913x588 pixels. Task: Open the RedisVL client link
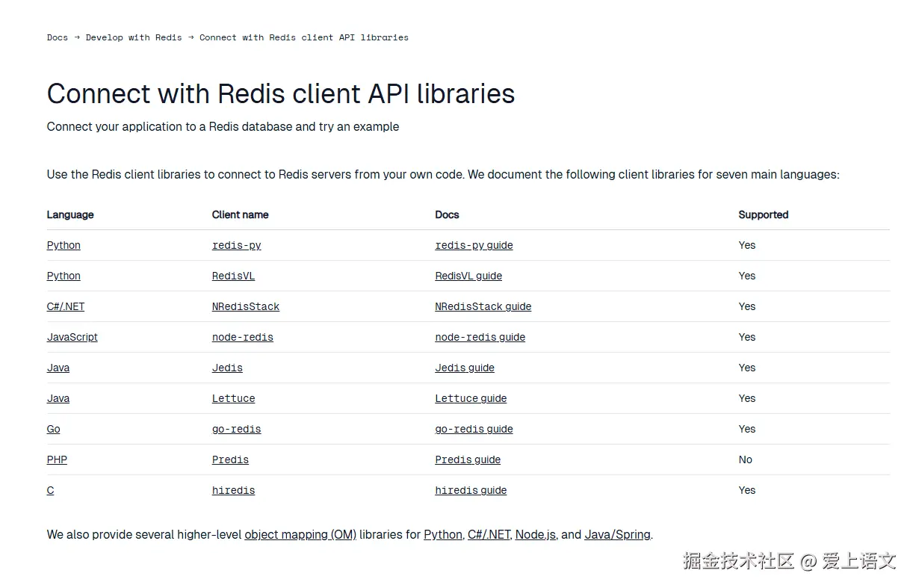234,276
